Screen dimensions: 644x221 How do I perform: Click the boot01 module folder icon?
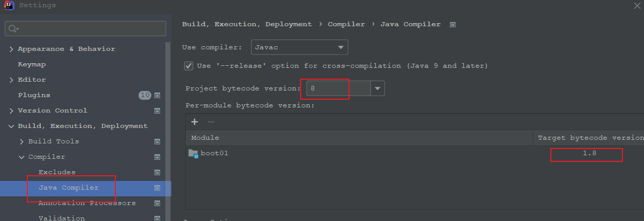click(x=194, y=153)
